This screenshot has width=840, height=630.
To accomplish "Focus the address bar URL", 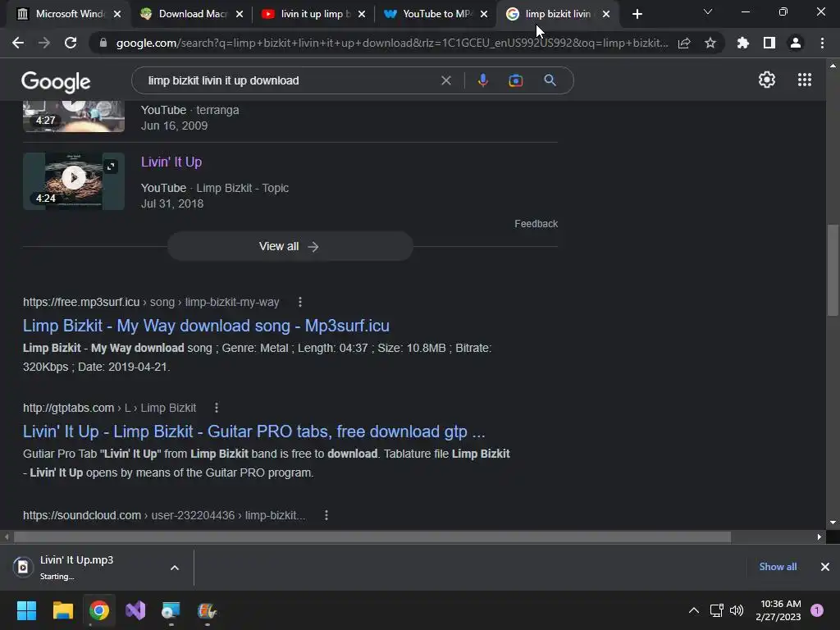I will tap(391, 43).
